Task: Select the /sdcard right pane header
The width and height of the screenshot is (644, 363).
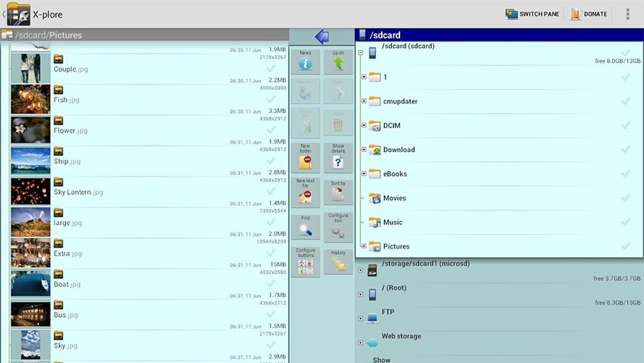Action: pos(499,35)
